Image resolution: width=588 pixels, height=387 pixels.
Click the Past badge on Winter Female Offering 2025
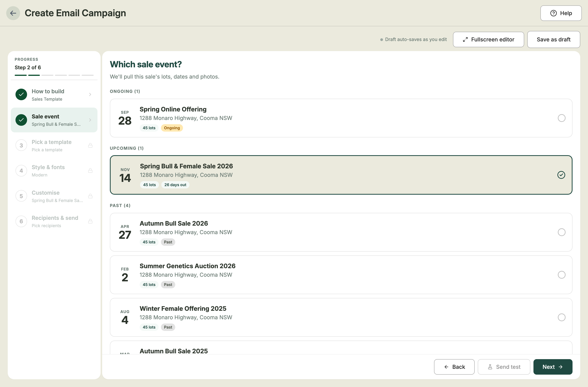point(168,327)
